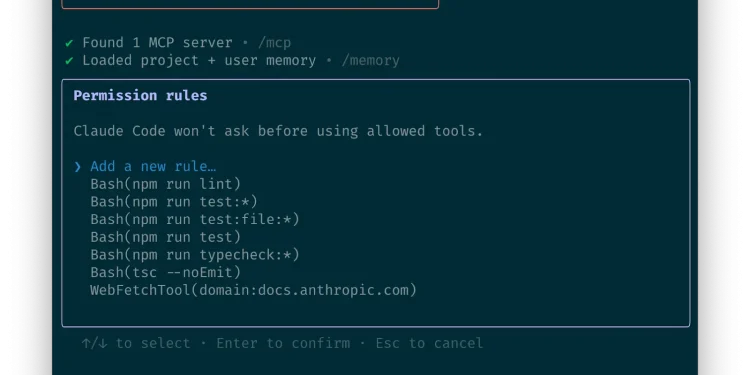
Task: Click the green checkmark beside MCP server
Action: click(x=69, y=43)
